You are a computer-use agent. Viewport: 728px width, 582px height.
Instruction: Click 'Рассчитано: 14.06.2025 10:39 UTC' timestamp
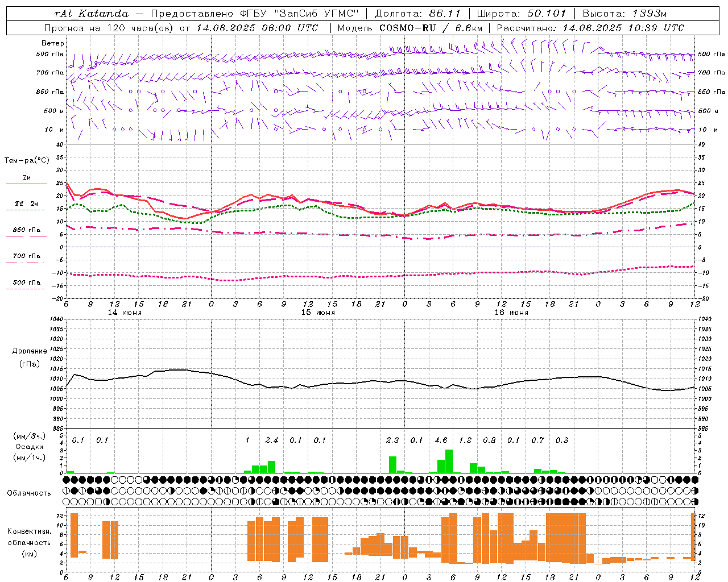(590, 28)
